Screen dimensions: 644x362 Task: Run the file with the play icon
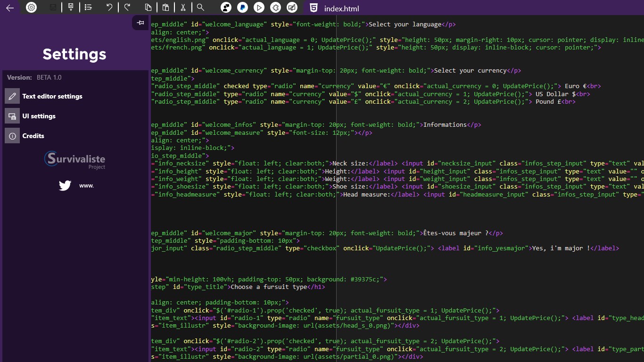pyautogui.click(x=259, y=8)
